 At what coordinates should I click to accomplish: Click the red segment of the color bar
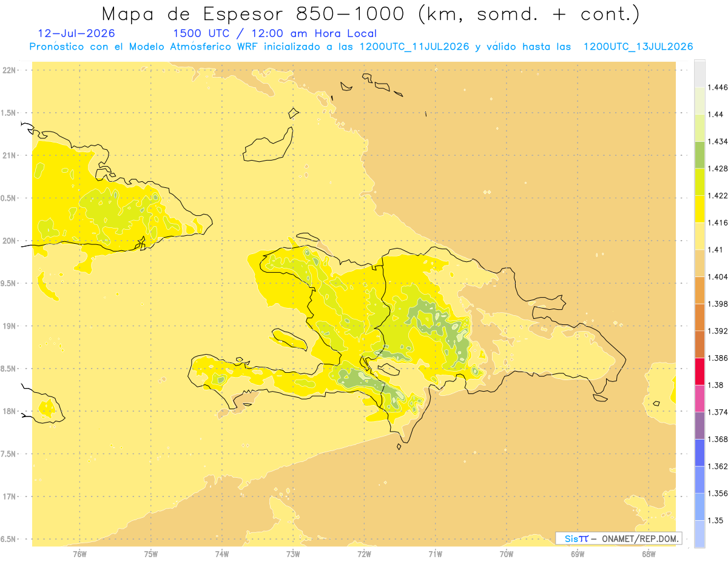(699, 371)
